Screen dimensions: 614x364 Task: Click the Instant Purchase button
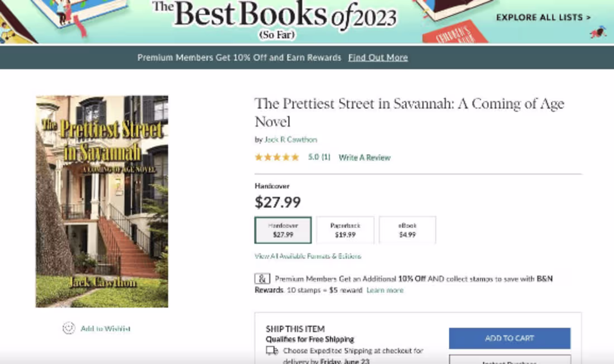pos(510,360)
